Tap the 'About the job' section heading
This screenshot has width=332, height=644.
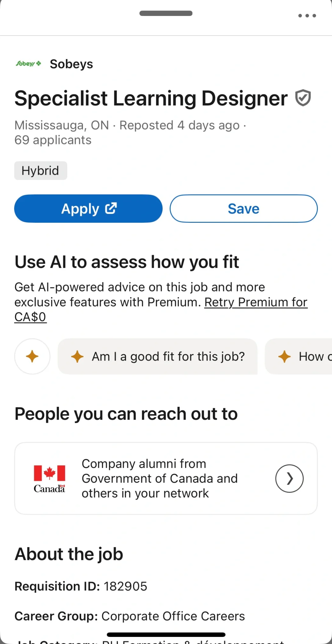click(x=69, y=554)
